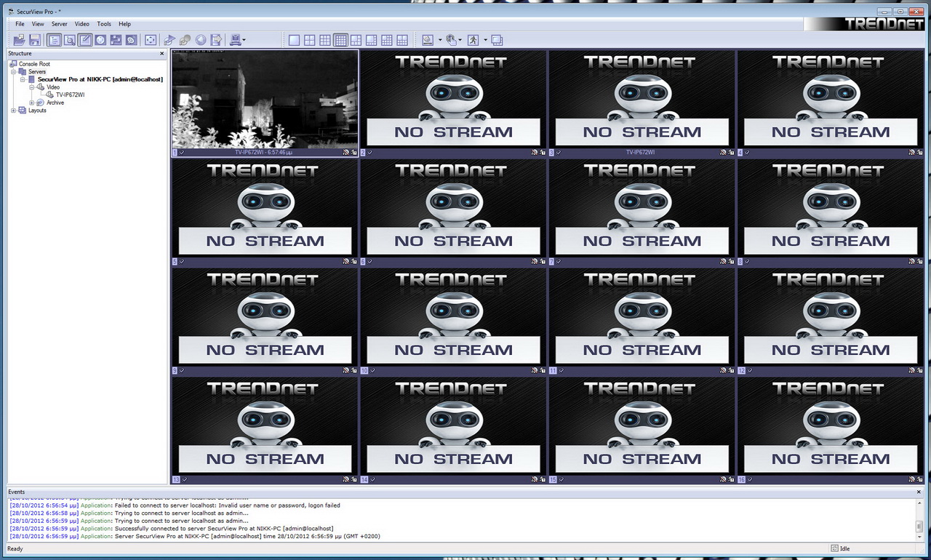Expand the Layouts tree node
The height and width of the screenshot is (560, 931).
14,111
